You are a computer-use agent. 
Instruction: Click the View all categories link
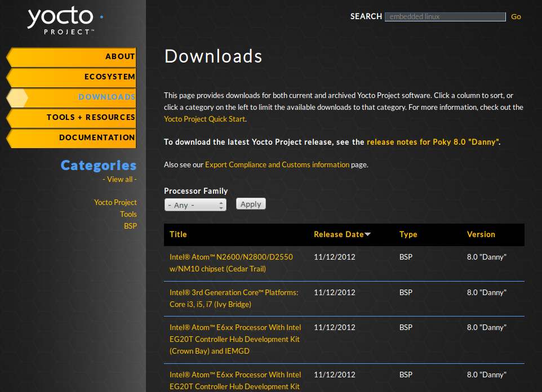coord(119,179)
